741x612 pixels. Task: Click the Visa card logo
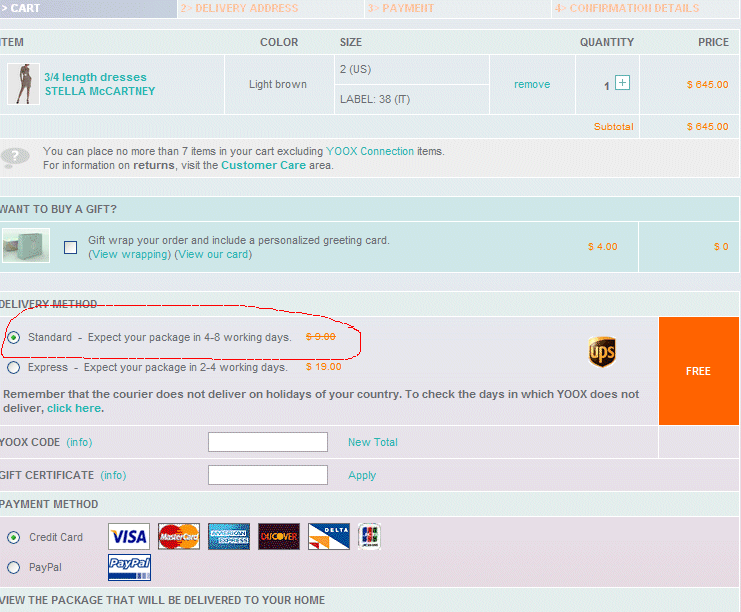[x=129, y=536]
